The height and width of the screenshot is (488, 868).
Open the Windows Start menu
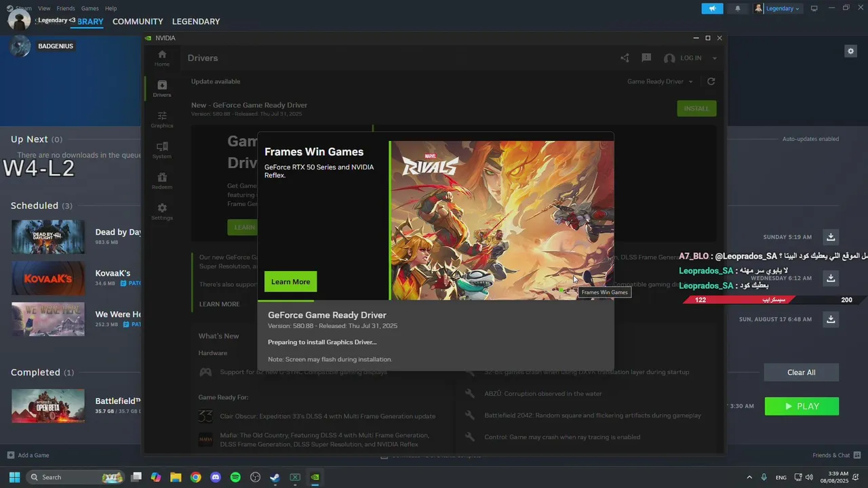pyautogui.click(x=14, y=477)
